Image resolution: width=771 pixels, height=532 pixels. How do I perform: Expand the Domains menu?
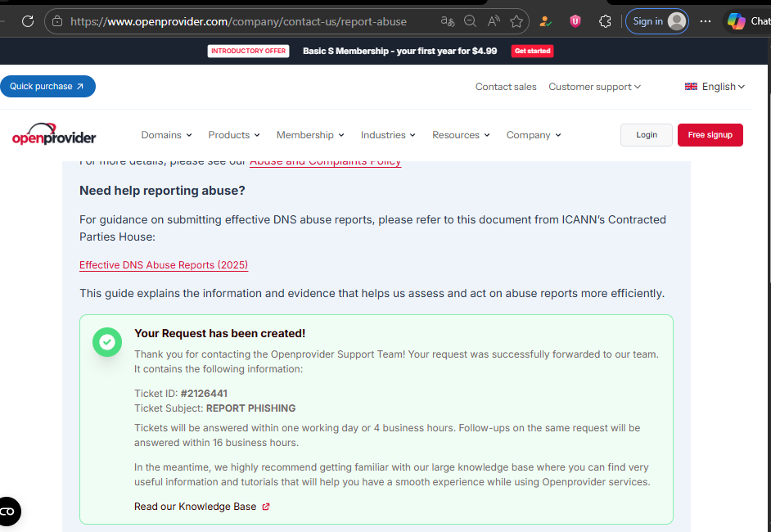(166, 135)
